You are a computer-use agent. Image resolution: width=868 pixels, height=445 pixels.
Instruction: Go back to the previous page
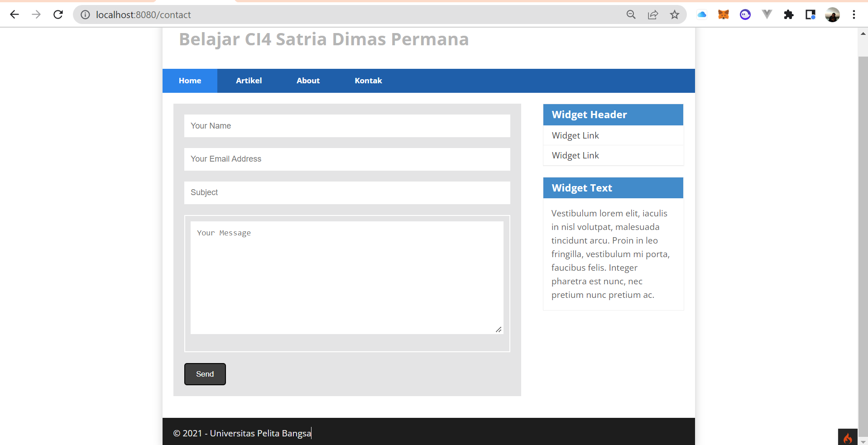(x=14, y=14)
